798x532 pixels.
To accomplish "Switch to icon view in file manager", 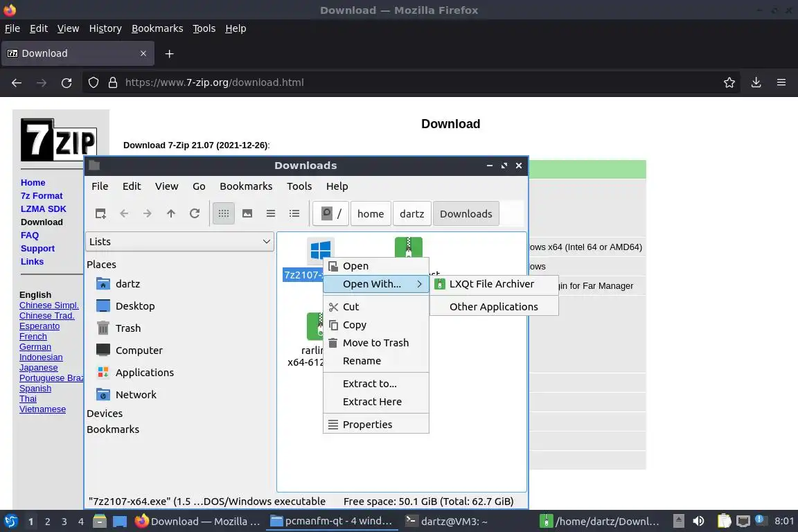I will tap(224, 214).
